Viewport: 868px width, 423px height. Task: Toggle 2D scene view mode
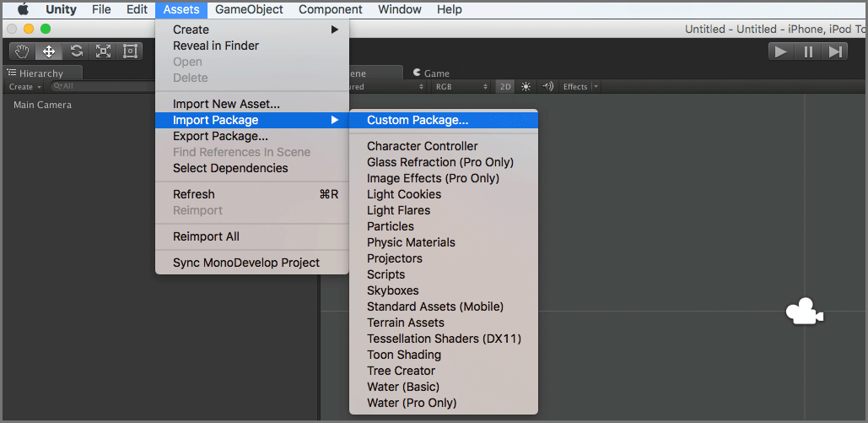click(504, 86)
